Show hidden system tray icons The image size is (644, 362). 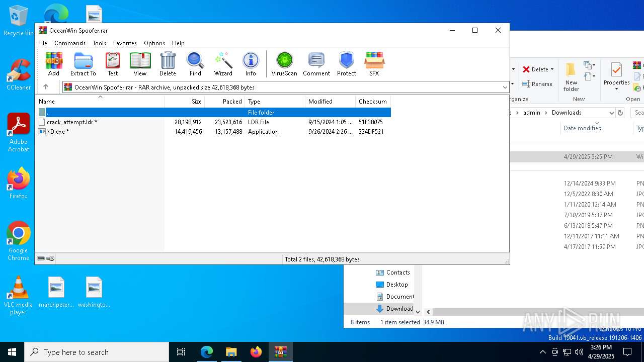click(542, 352)
